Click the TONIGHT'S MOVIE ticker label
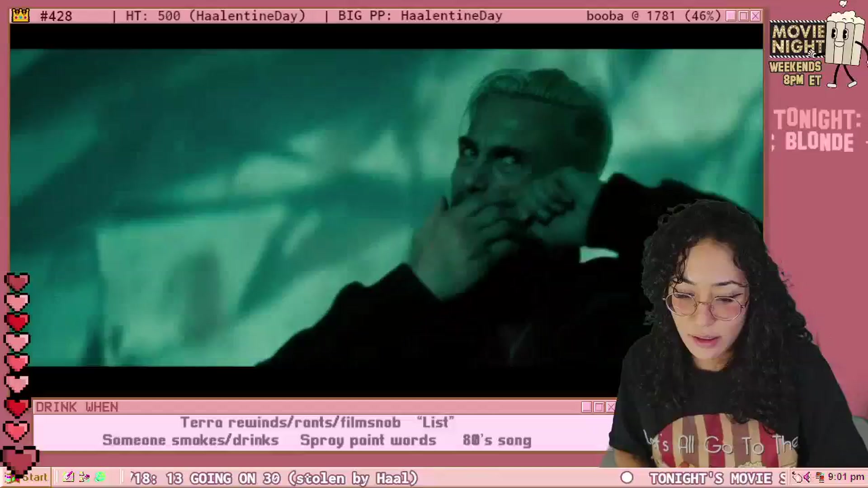This screenshot has height=488, width=868. [717, 478]
